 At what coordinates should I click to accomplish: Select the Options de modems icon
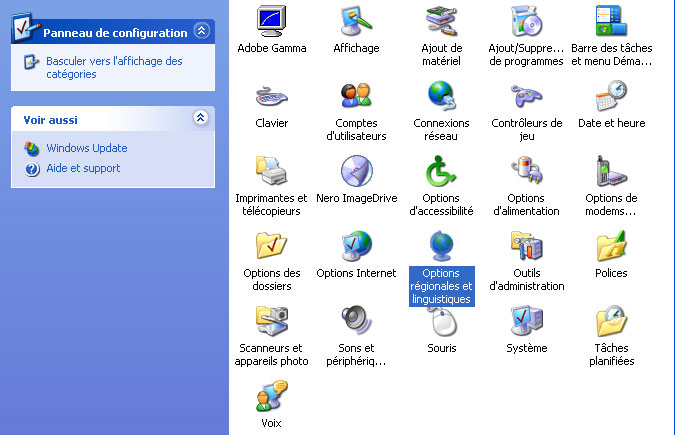[611, 171]
